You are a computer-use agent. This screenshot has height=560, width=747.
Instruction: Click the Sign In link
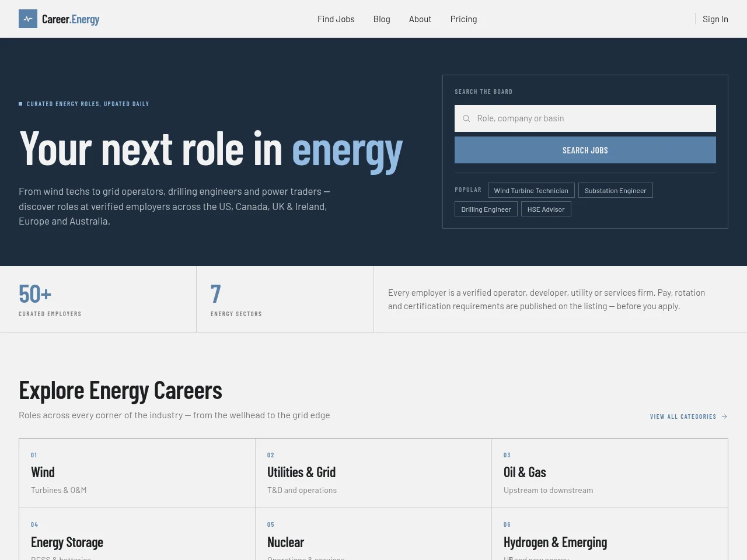point(715,19)
